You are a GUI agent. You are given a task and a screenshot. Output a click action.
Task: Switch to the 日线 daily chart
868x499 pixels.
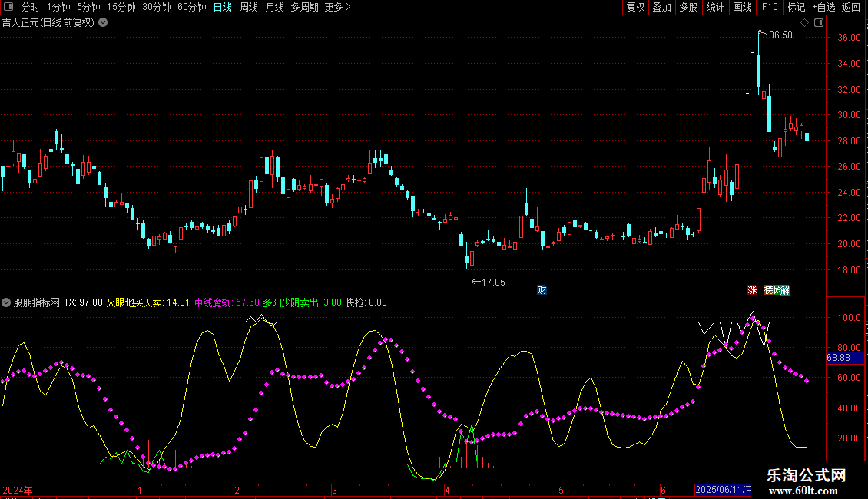(223, 7)
